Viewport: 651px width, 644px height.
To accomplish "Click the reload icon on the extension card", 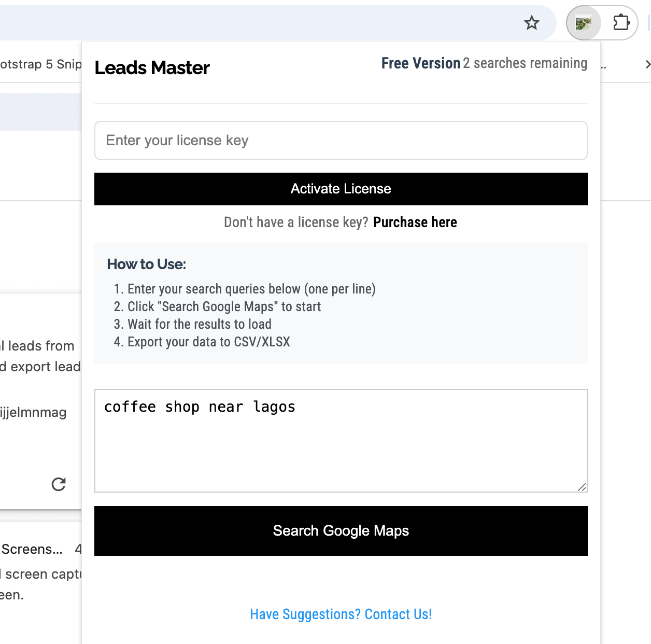I will coord(59,484).
